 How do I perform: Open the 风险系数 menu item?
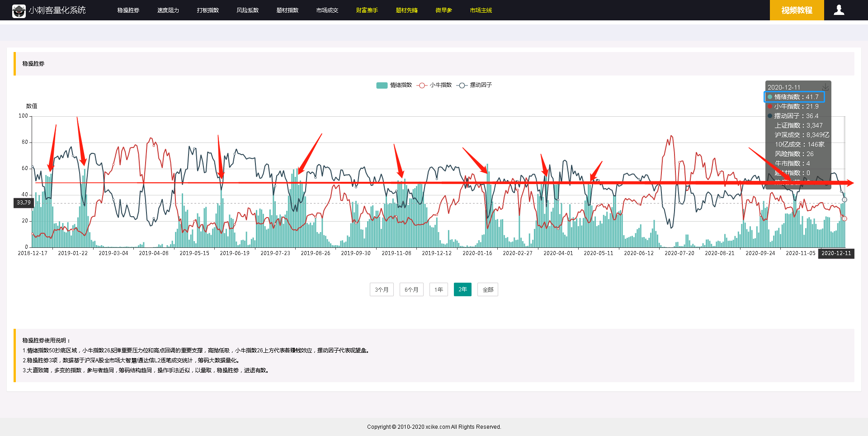(x=248, y=10)
